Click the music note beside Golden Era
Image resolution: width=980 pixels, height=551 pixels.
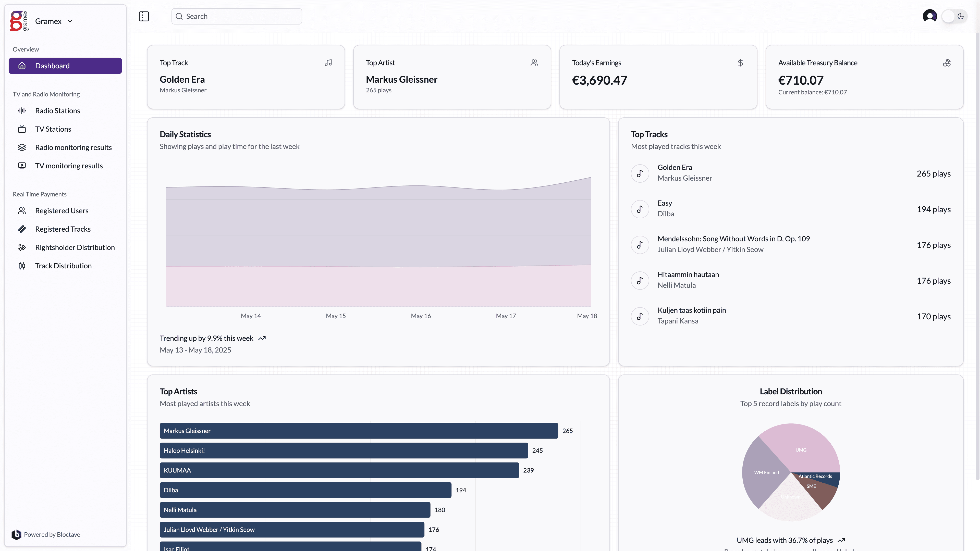click(640, 173)
